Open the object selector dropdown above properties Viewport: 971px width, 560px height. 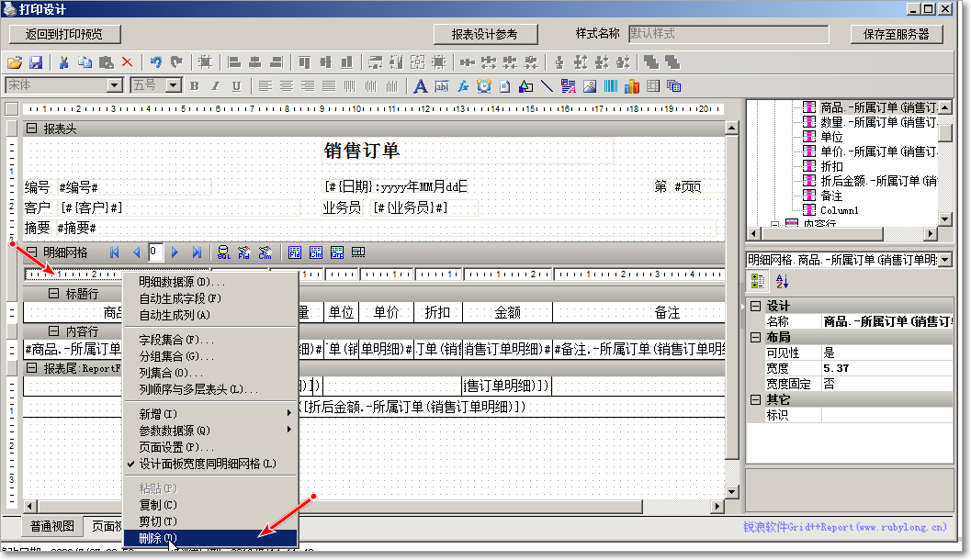[x=945, y=260]
